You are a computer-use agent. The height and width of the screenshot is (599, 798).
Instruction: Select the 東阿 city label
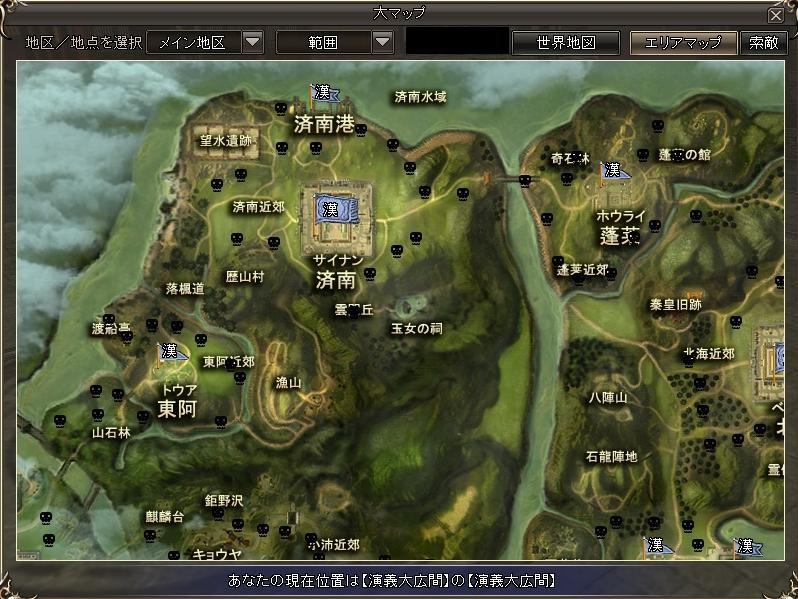(177, 409)
